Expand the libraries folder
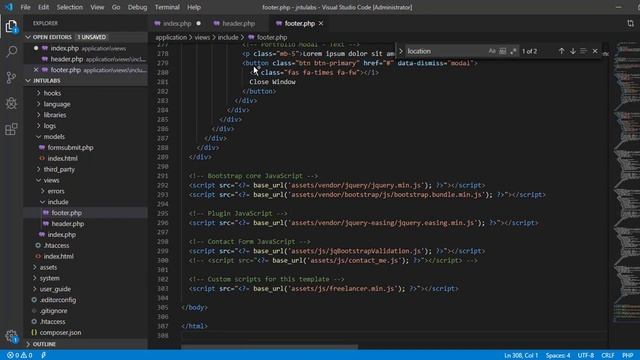 (55, 115)
